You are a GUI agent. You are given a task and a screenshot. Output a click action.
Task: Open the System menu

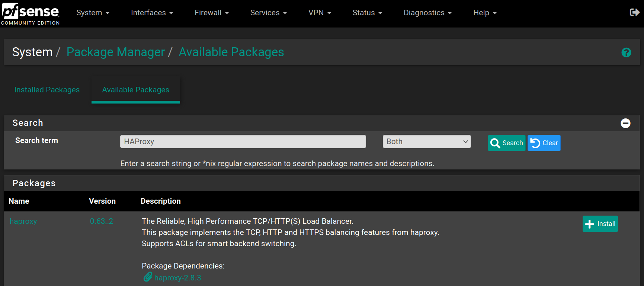point(93,13)
